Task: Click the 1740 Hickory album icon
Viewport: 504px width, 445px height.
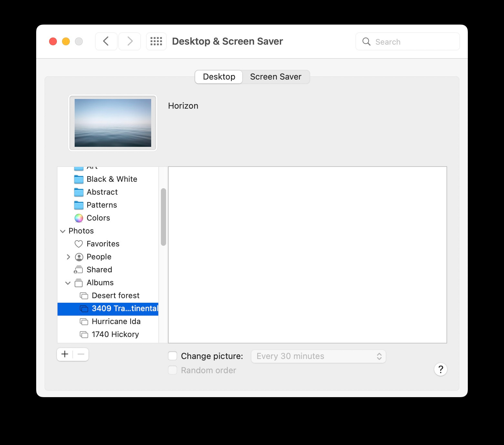Action: pyautogui.click(x=84, y=334)
